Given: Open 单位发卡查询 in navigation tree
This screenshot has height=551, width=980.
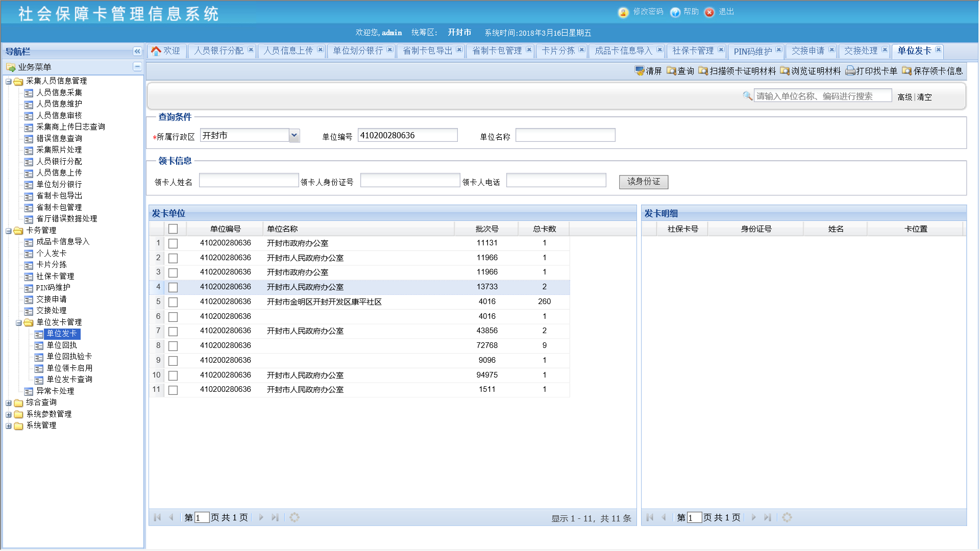Looking at the screenshot, I should 69,380.
